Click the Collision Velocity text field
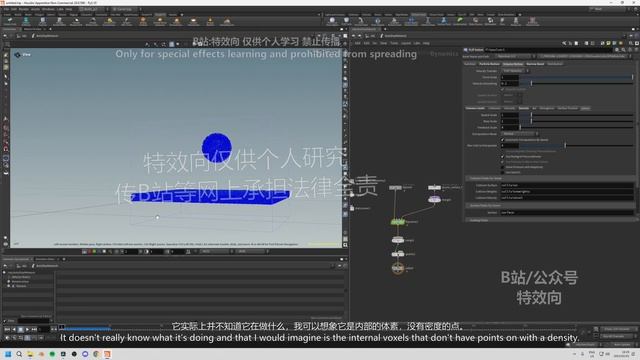 click(x=567, y=198)
